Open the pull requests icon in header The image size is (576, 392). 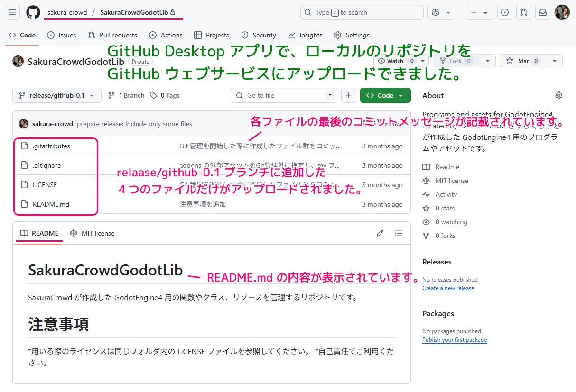(x=524, y=13)
